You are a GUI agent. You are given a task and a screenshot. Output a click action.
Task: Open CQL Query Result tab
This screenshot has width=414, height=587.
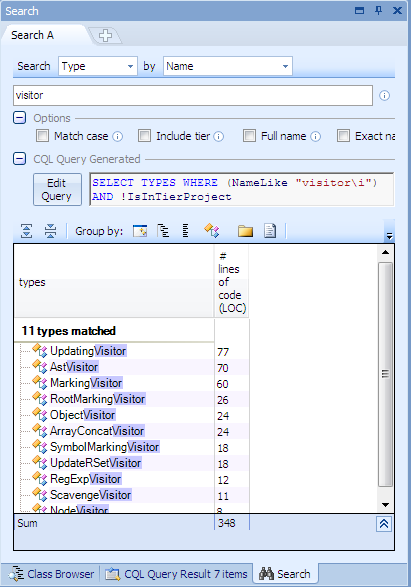(x=176, y=574)
